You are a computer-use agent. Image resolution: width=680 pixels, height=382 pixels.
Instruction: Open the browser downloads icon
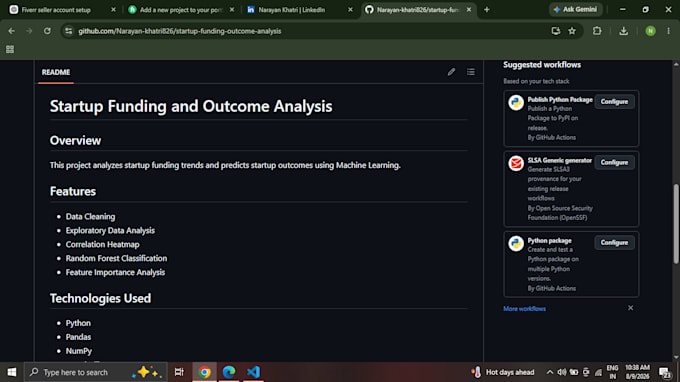[624, 31]
